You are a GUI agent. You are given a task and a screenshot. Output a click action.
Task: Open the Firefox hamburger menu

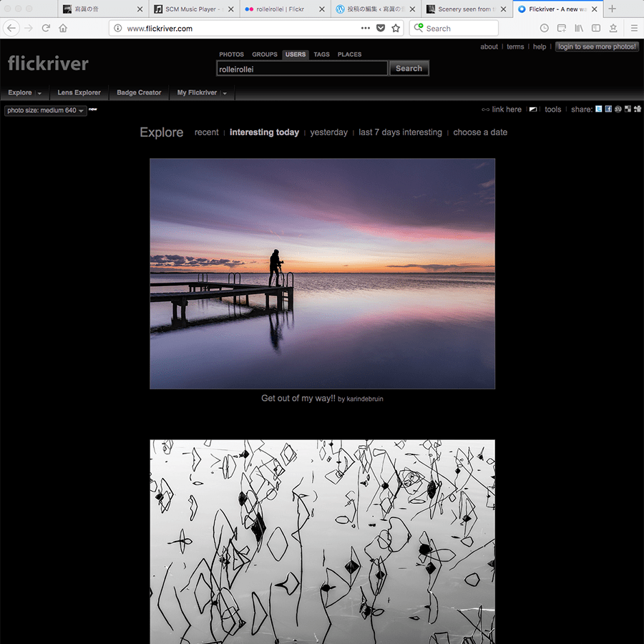pyautogui.click(x=634, y=28)
